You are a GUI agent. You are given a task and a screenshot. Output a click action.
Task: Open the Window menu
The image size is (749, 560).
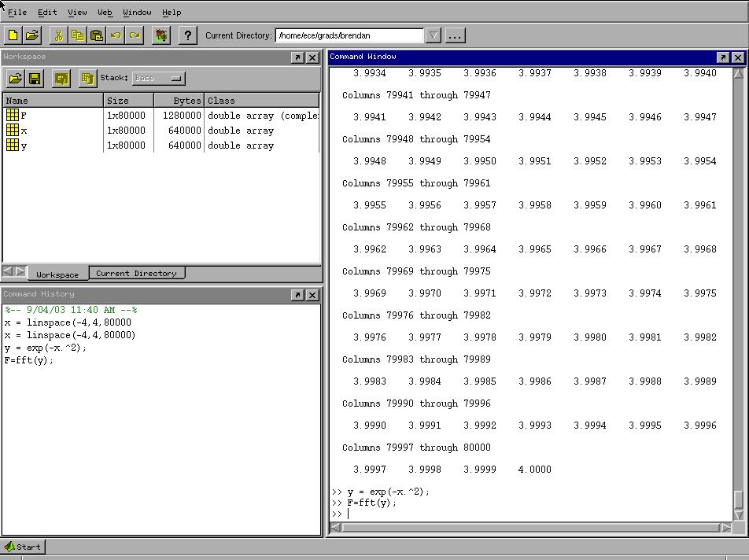[137, 13]
